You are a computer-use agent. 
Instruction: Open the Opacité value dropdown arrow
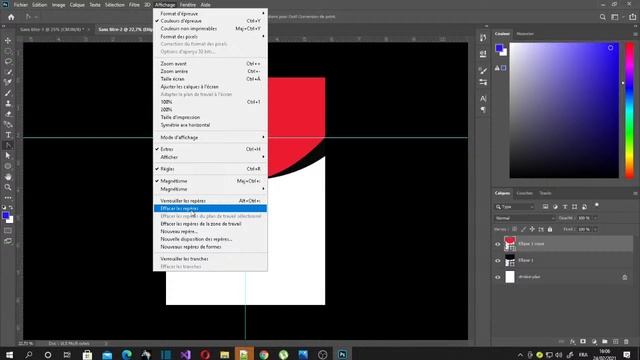pos(595,218)
